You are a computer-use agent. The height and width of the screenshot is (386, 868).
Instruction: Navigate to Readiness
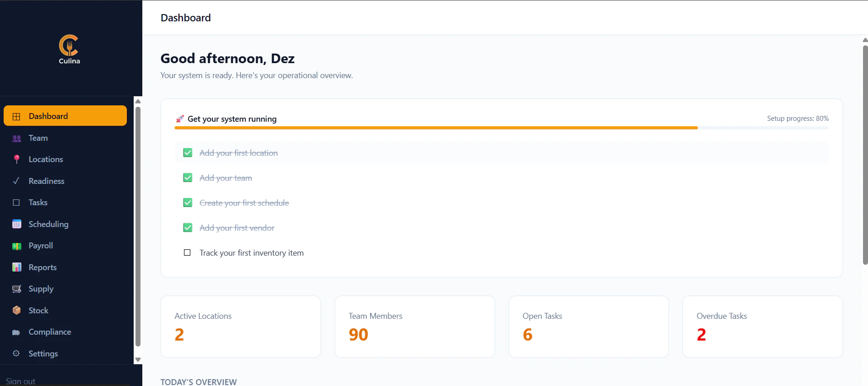[65, 181]
